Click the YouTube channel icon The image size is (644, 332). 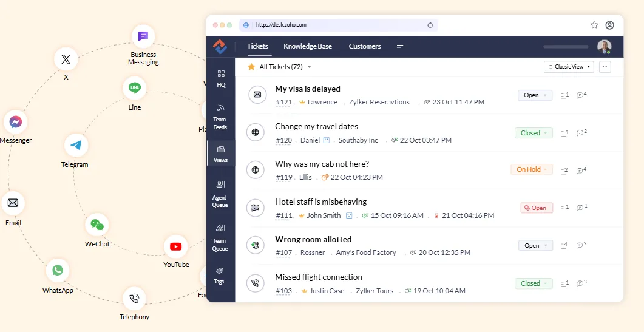pos(176,246)
